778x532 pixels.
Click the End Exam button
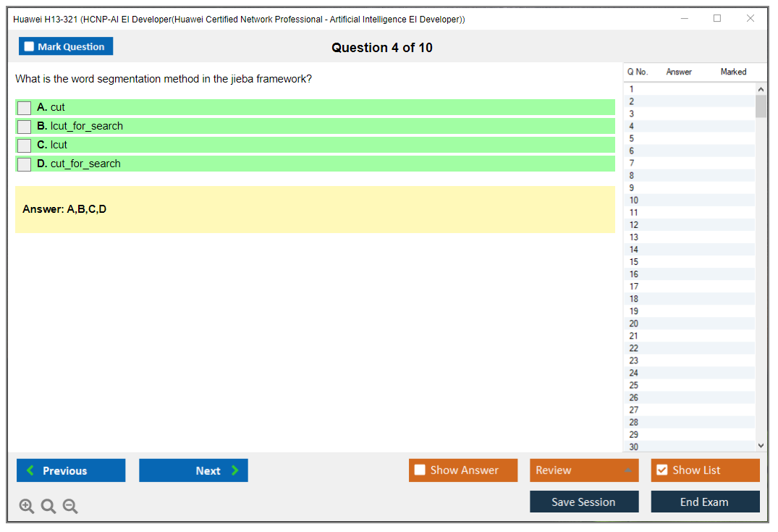coord(705,502)
